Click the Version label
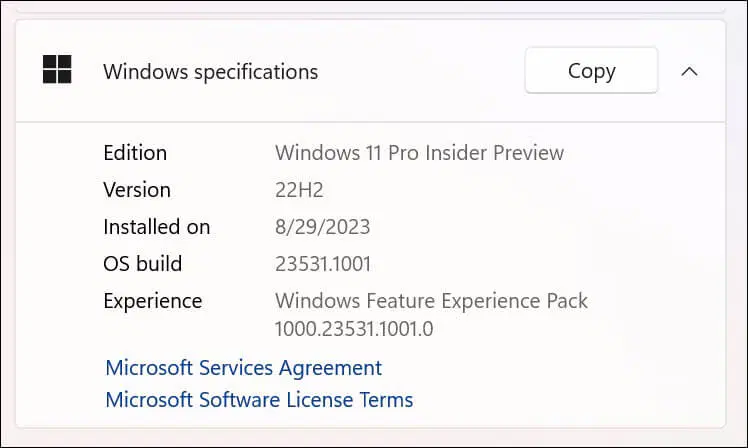This screenshot has width=748, height=448. [x=137, y=190]
